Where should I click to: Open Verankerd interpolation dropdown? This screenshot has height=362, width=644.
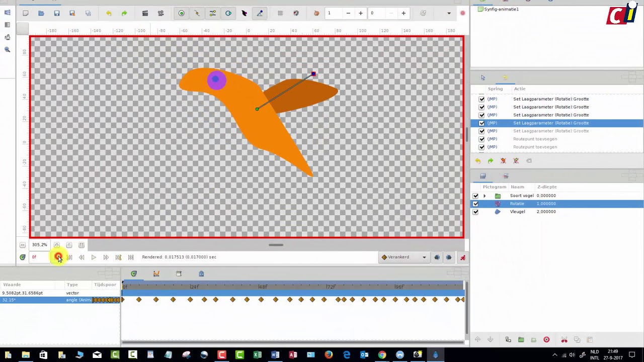click(x=404, y=257)
